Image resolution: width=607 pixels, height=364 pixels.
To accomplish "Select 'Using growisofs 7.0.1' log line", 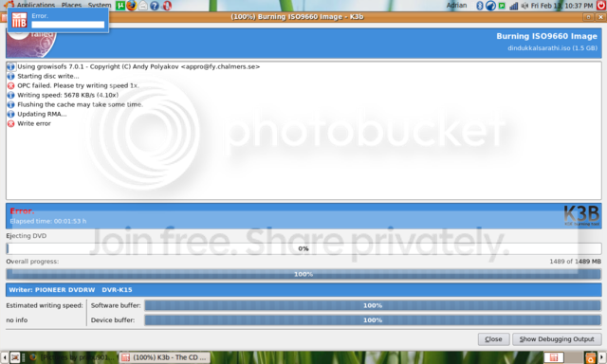I will tap(138, 66).
